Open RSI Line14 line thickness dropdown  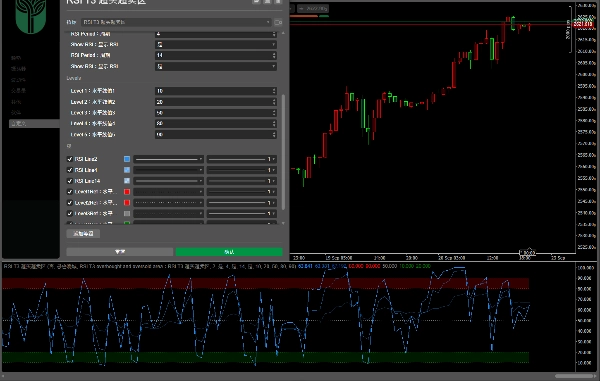click(242, 181)
